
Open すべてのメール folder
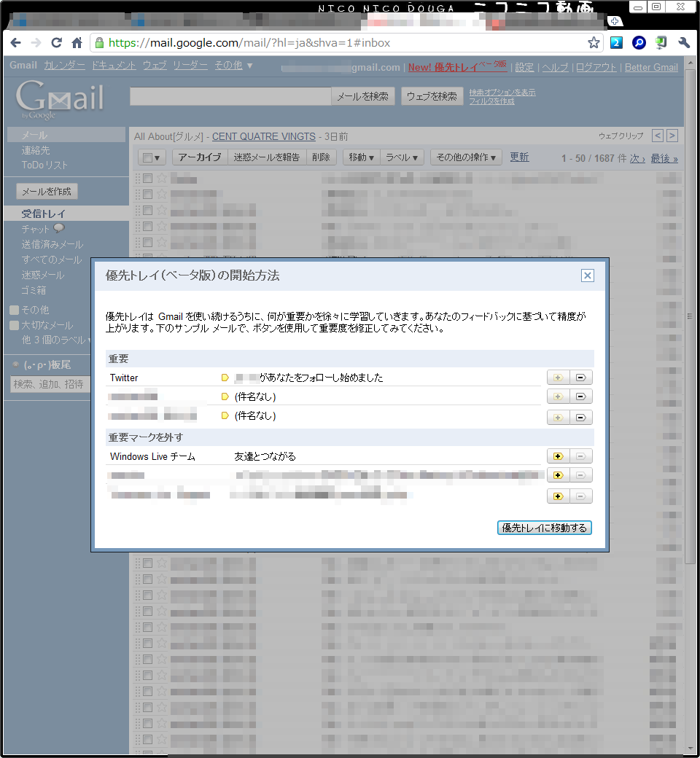click(x=51, y=259)
